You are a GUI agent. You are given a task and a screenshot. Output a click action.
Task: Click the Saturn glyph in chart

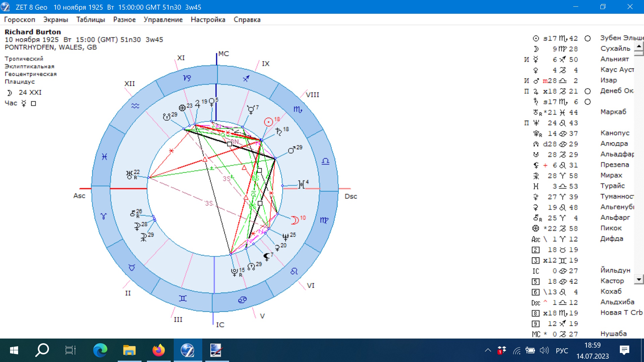point(278,132)
